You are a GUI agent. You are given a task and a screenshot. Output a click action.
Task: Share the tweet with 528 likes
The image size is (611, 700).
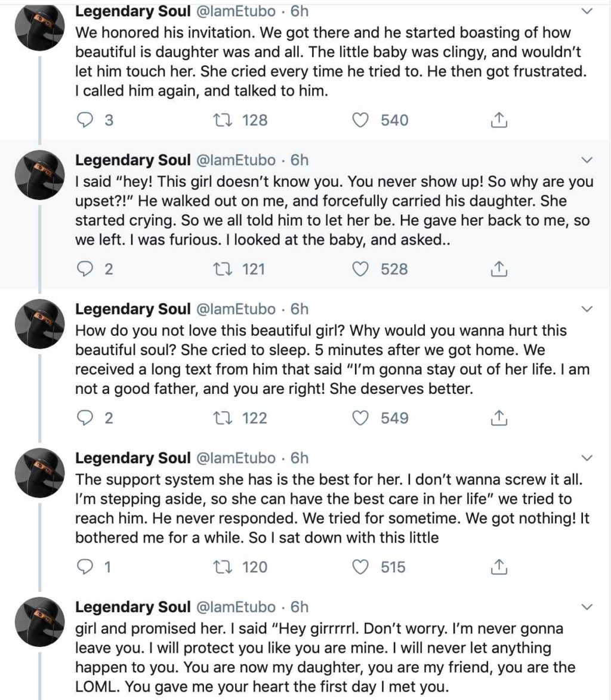click(498, 270)
